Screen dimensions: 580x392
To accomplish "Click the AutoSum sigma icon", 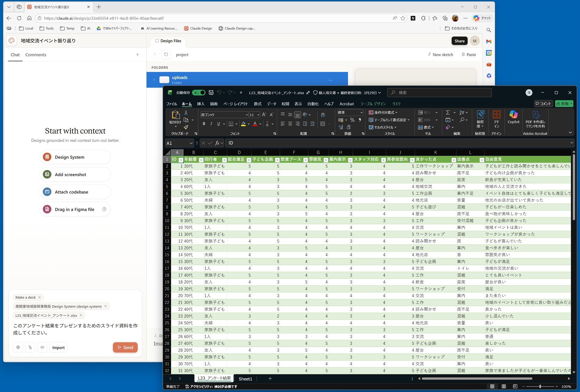I will [448, 113].
